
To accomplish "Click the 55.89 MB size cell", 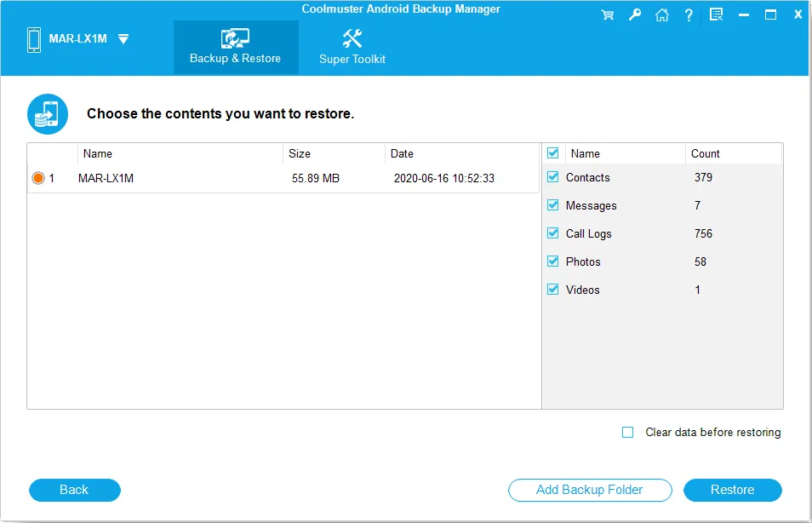I will [x=316, y=178].
